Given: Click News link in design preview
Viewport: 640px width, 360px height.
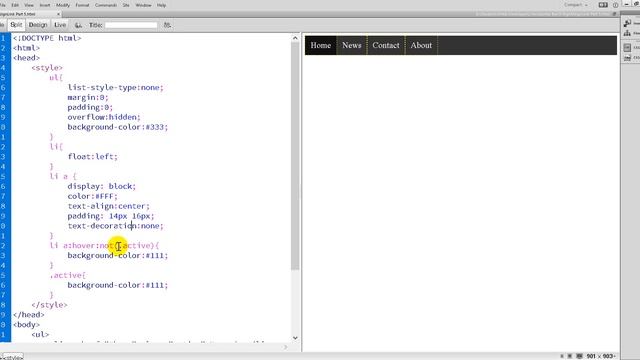Looking at the screenshot, I should tap(352, 45).
